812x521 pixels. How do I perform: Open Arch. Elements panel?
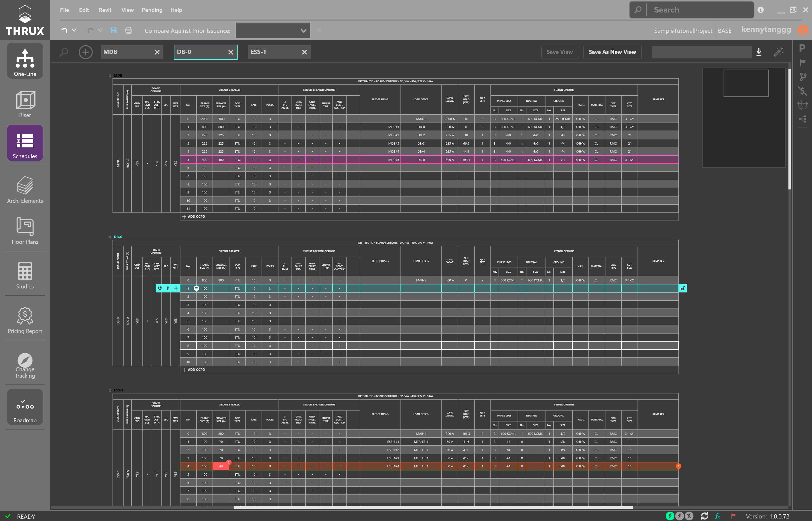click(25, 189)
